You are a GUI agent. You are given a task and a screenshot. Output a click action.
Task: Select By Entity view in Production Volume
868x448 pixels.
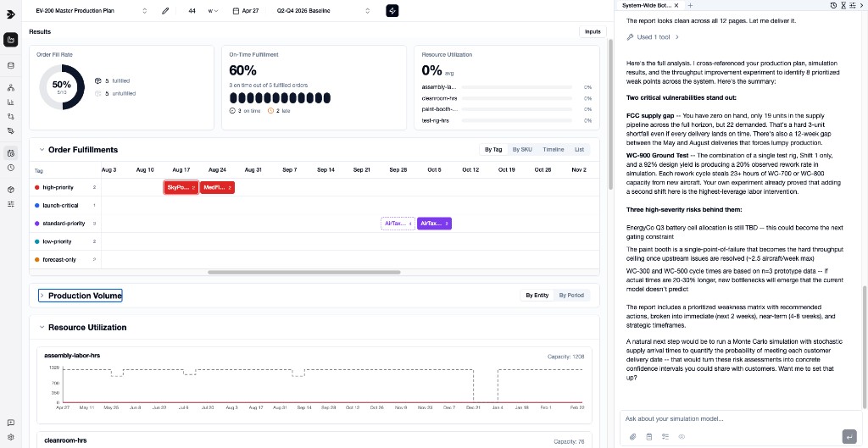(537, 296)
